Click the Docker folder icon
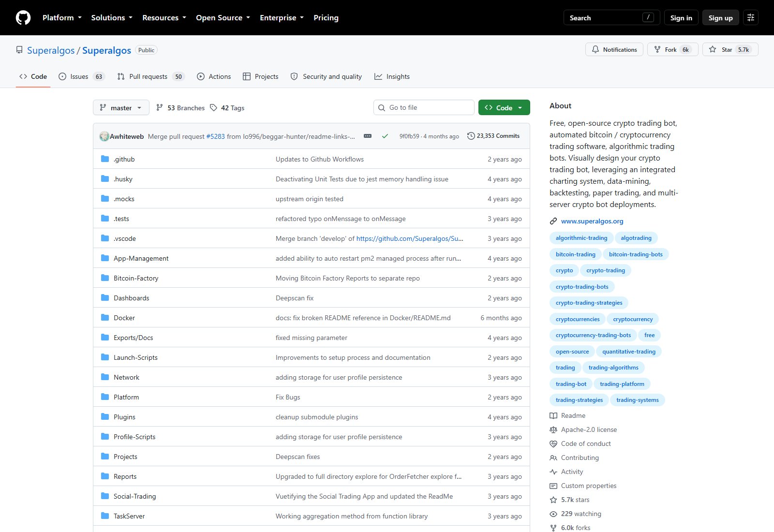The width and height of the screenshot is (774, 532). click(x=105, y=317)
